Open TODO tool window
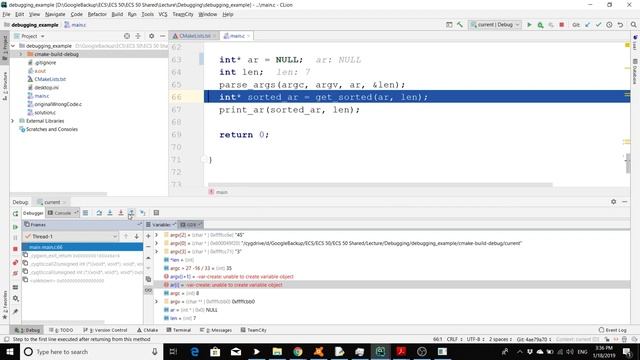640x360 pixels. pyautogui.click(x=61, y=330)
